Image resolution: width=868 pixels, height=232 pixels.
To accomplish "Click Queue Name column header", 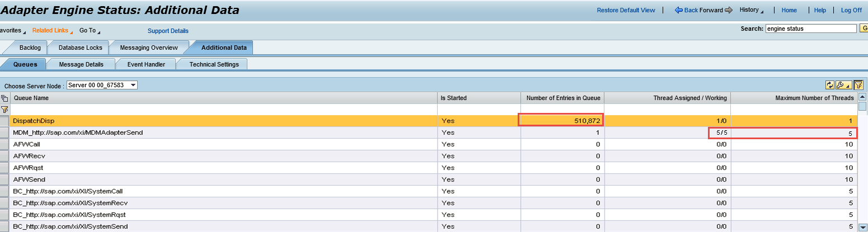I will point(223,98).
